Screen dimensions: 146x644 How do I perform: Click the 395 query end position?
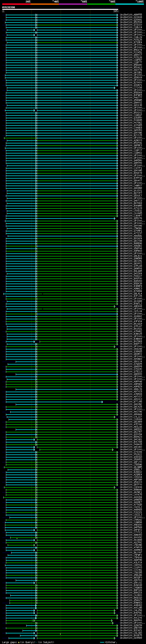(x=115, y=11)
